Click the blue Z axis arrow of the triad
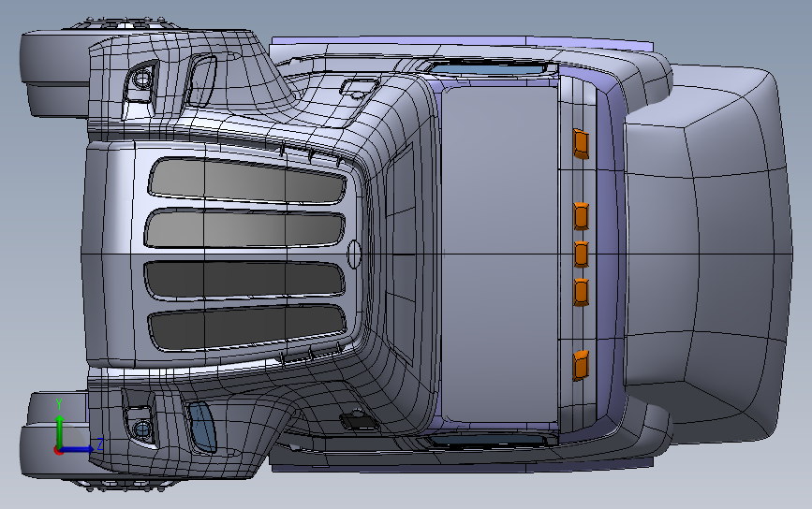This screenshot has height=509, width=812. 79,448
